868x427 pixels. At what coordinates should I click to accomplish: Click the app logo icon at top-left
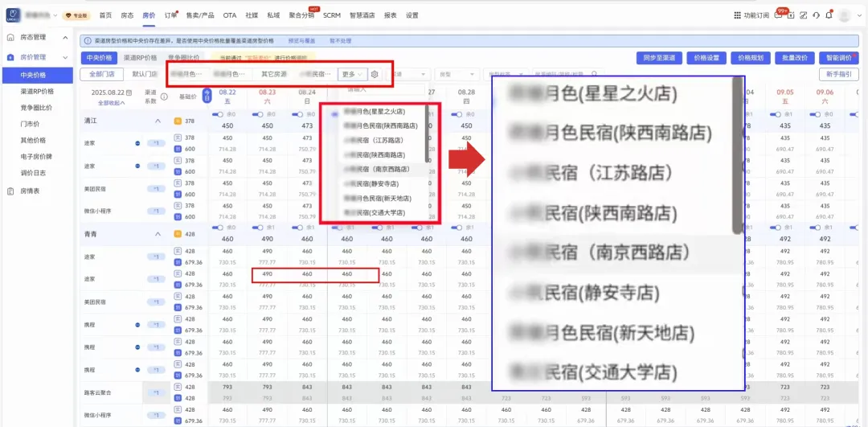14,15
